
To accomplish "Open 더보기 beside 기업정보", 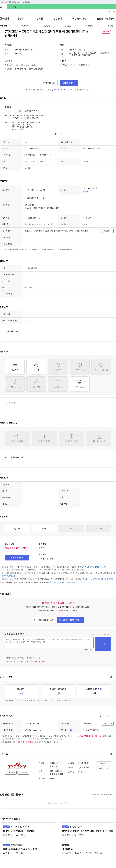I will click(x=112, y=754).
